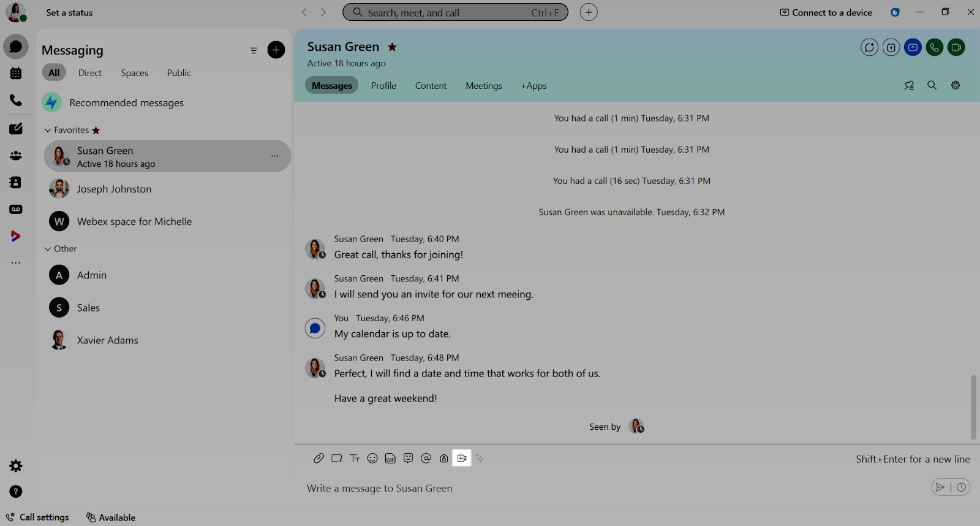Open the Xavier Adams conversation
Image resolution: width=980 pixels, height=526 pixels.
coord(167,340)
